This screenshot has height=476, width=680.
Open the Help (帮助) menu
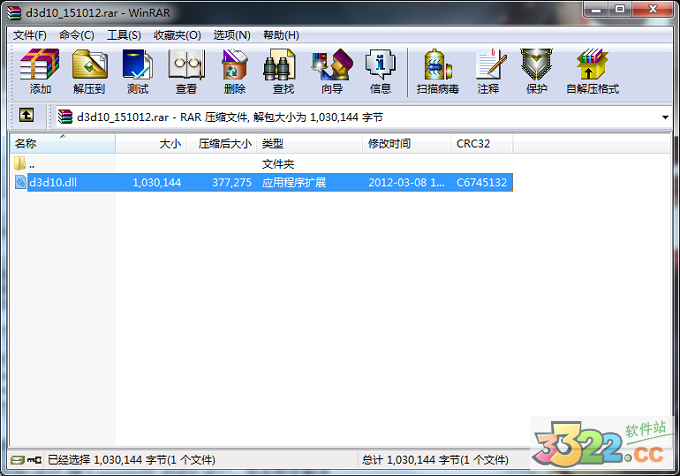click(281, 35)
